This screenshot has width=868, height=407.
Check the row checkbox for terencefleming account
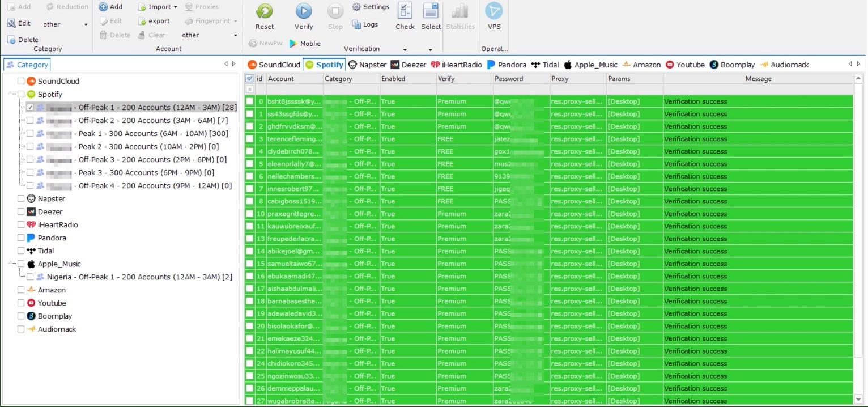point(249,139)
